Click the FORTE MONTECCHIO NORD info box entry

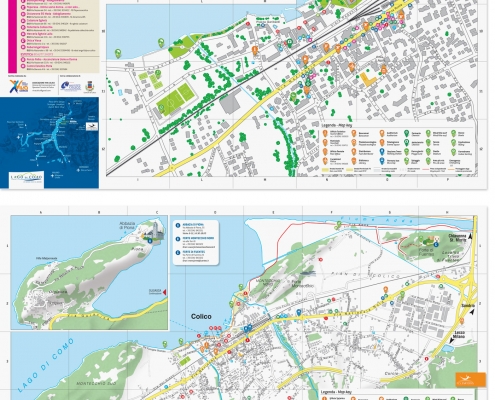(x=195, y=242)
